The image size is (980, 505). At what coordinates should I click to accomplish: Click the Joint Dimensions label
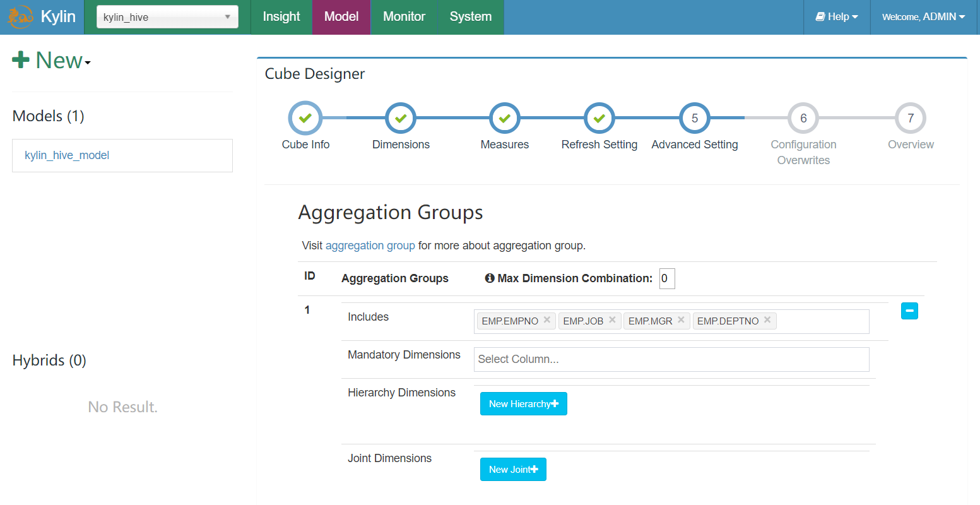point(389,458)
